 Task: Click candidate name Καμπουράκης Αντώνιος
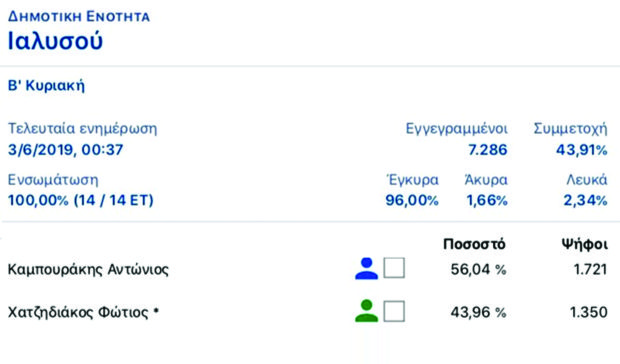pyautogui.click(x=88, y=270)
